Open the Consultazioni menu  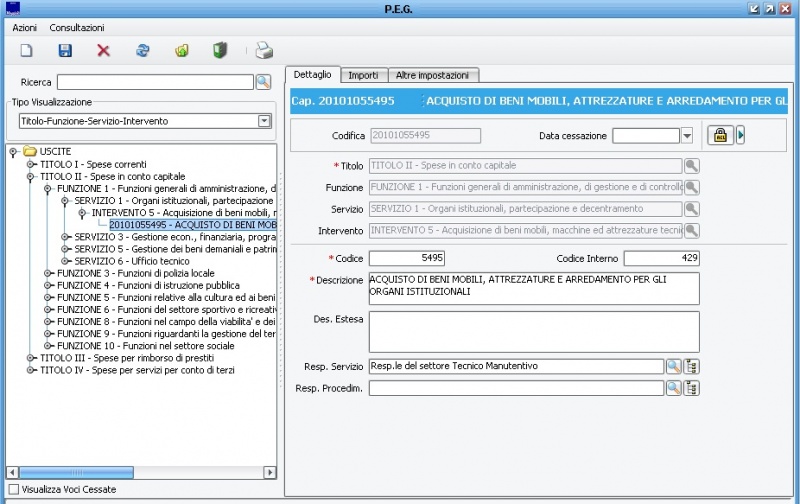[77, 28]
